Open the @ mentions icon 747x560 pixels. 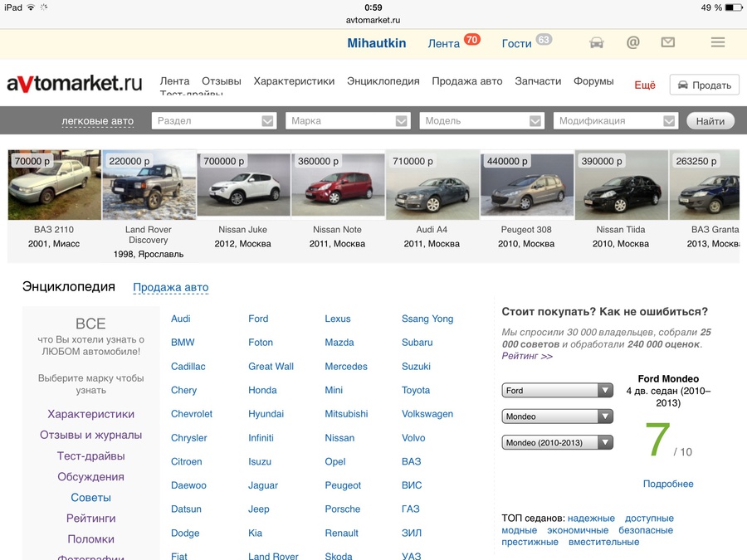coord(632,43)
